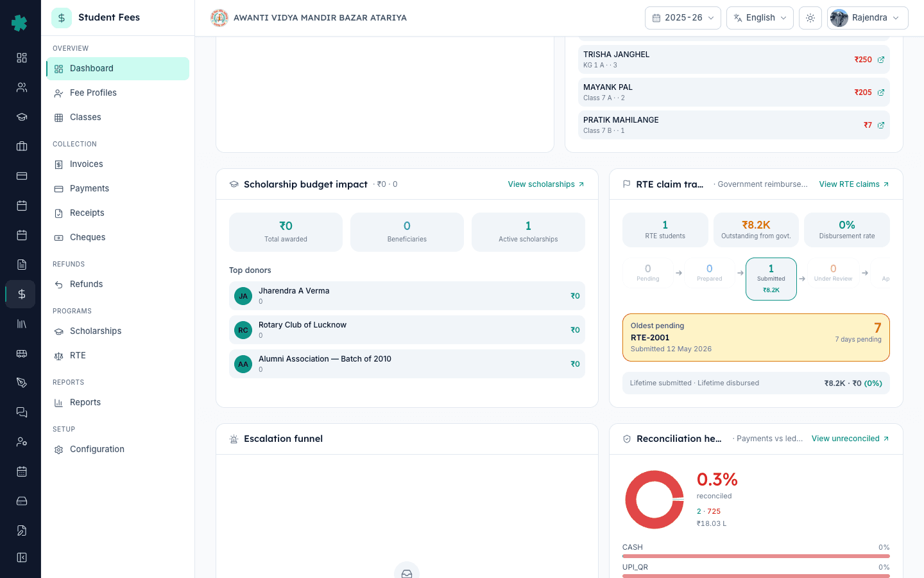The width and height of the screenshot is (924, 578).
Task: Open the signed document icon in the rail
Action: coord(22,530)
